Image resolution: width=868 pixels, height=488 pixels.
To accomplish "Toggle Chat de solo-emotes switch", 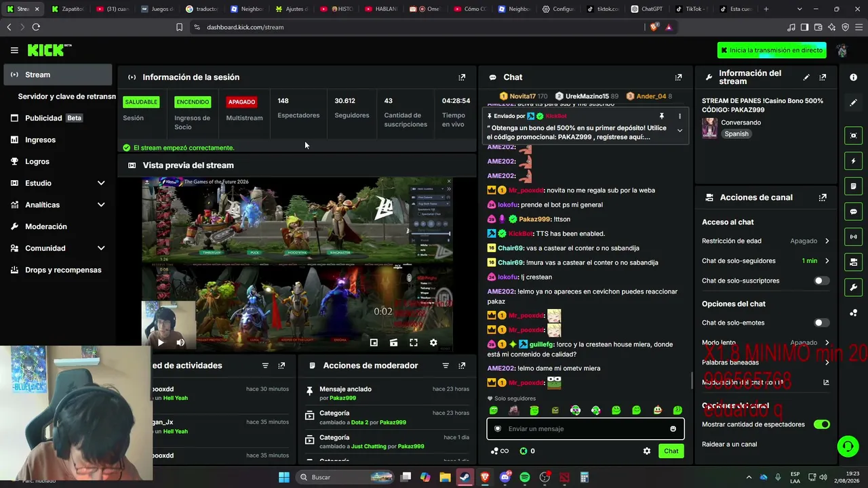I will pyautogui.click(x=821, y=323).
